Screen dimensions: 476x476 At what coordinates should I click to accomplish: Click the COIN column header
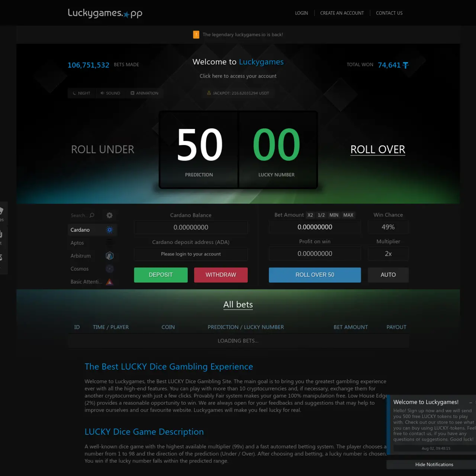click(168, 327)
